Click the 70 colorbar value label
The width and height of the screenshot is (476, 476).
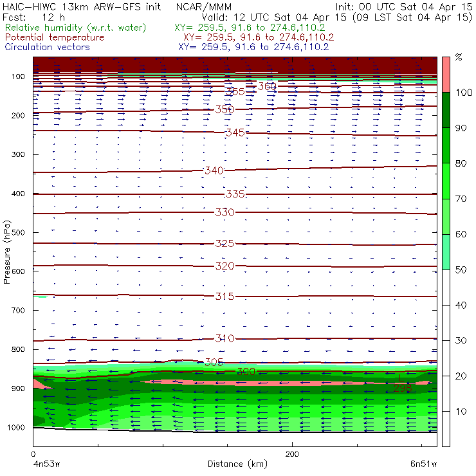click(461, 199)
